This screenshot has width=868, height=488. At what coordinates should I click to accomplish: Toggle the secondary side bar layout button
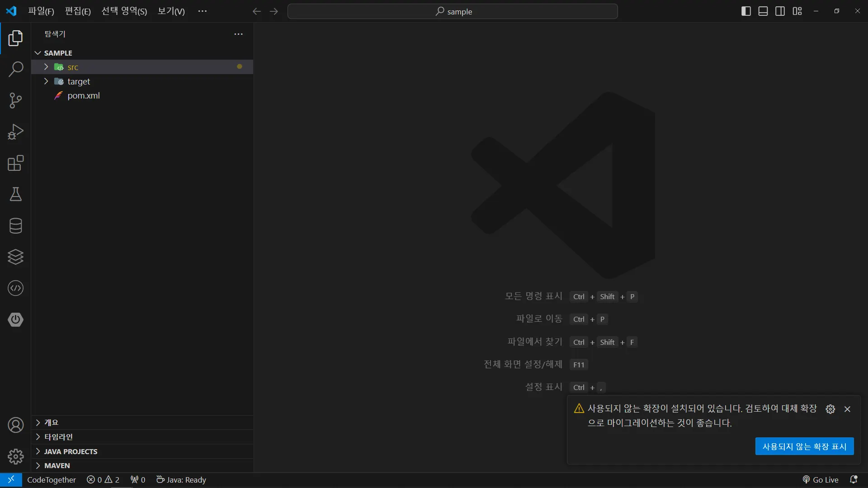pos(780,11)
